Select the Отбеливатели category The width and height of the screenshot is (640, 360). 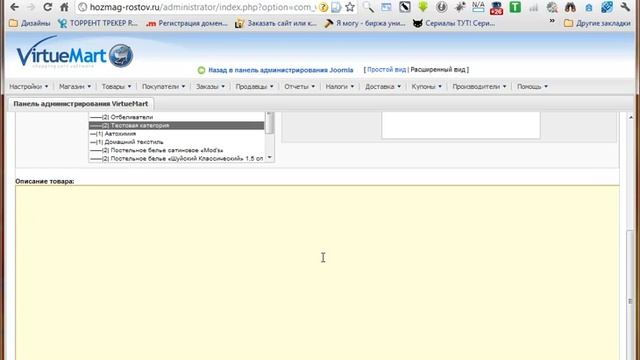coord(176,117)
